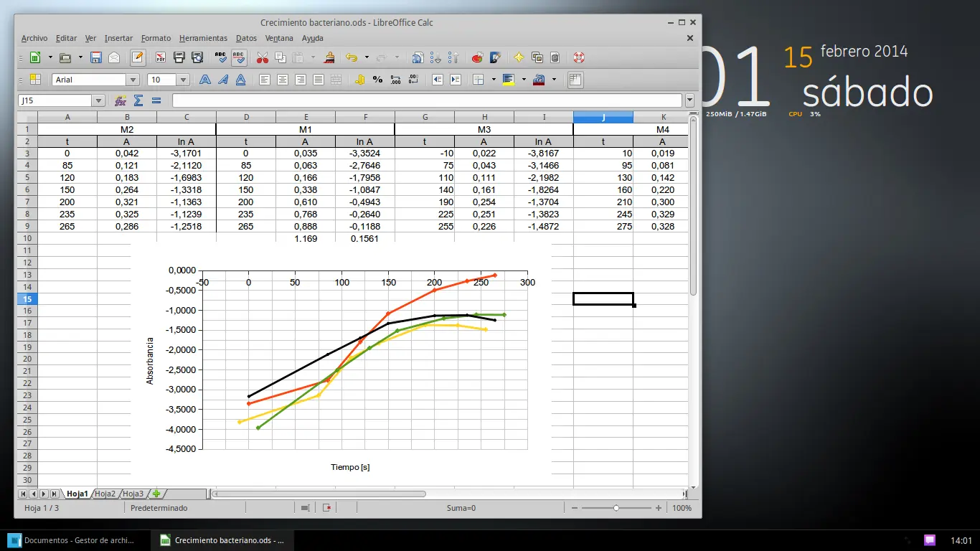Apply percent number format
Image resolution: width=980 pixels, height=551 pixels.
click(x=377, y=80)
